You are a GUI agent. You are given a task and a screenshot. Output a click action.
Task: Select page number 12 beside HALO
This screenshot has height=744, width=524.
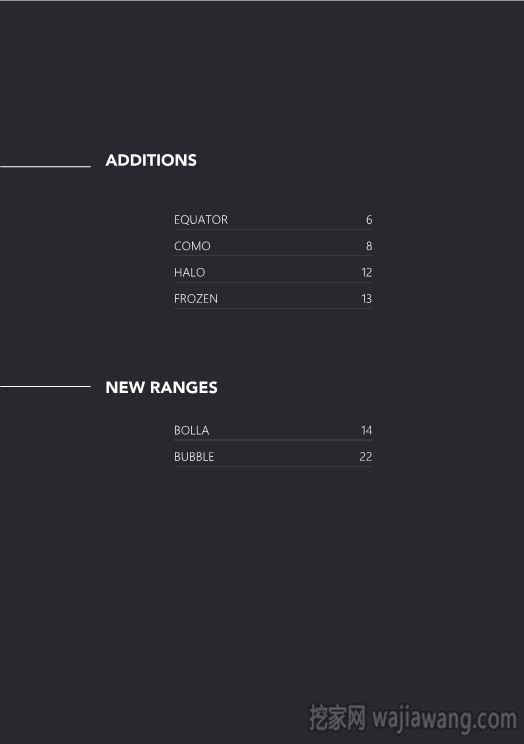(x=366, y=272)
